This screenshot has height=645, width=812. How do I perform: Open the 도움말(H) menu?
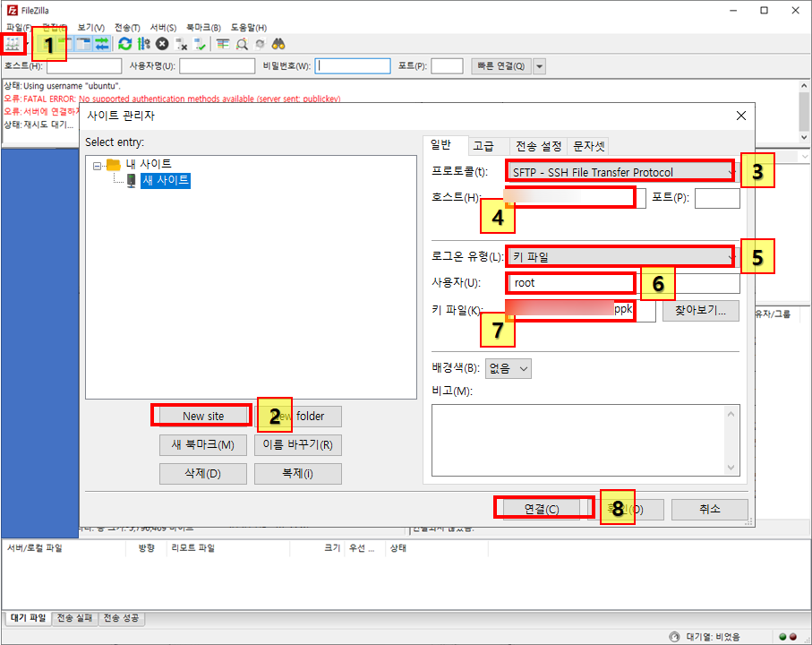(x=249, y=28)
